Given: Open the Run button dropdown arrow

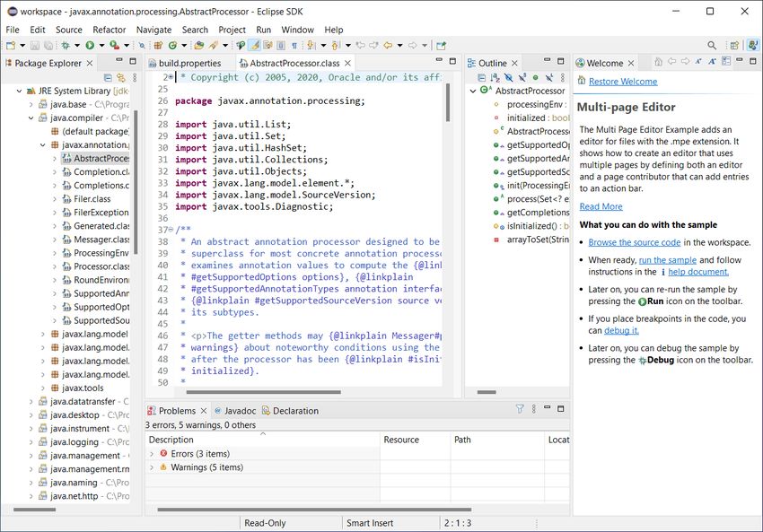Looking at the screenshot, I should click(102, 44).
